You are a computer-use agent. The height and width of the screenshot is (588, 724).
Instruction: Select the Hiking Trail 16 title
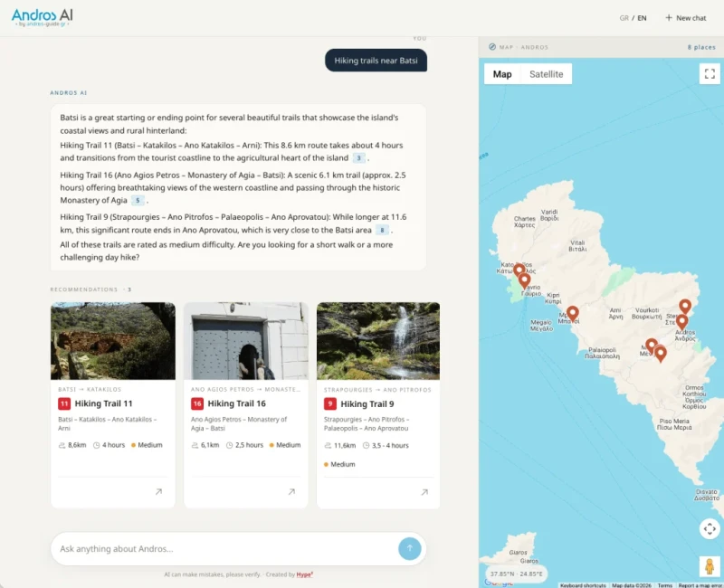tap(236, 403)
